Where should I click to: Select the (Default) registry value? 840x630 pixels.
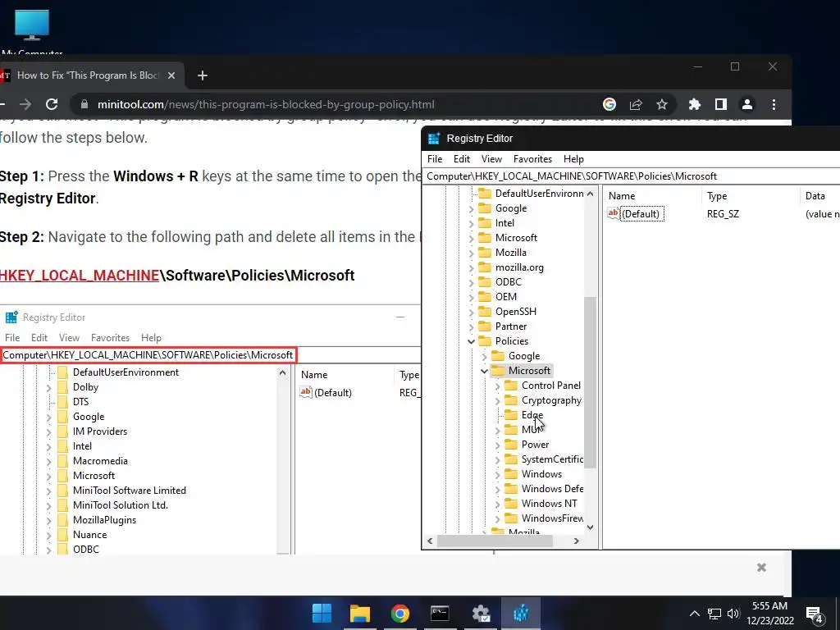coord(636,214)
